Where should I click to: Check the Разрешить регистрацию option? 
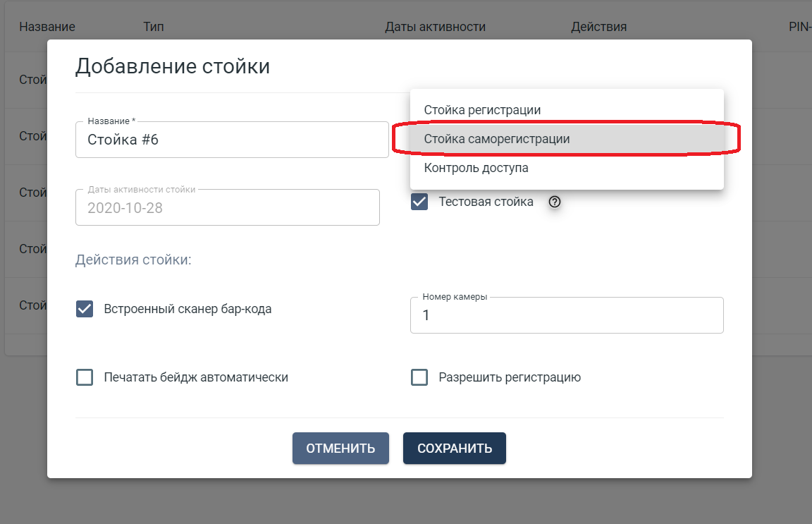pos(419,377)
